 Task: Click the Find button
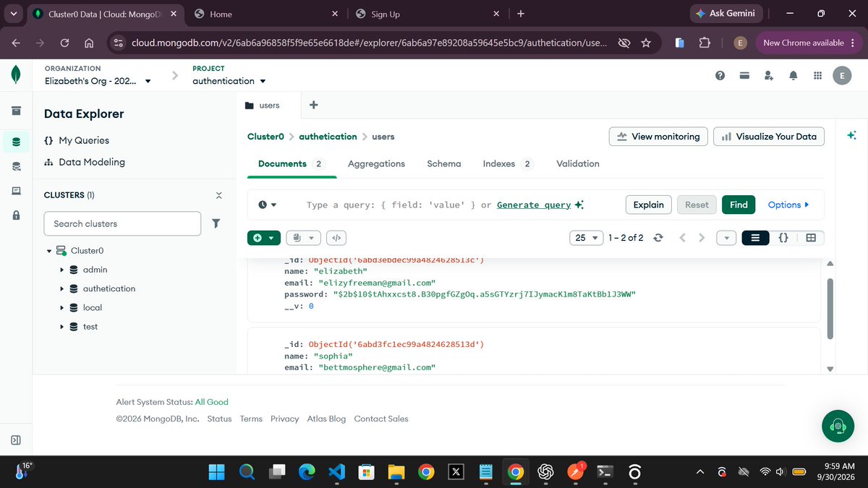click(739, 205)
